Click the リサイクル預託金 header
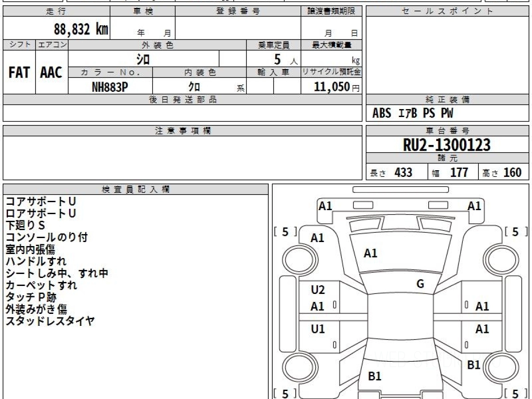532x399 pixels. [x=332, y=73]
